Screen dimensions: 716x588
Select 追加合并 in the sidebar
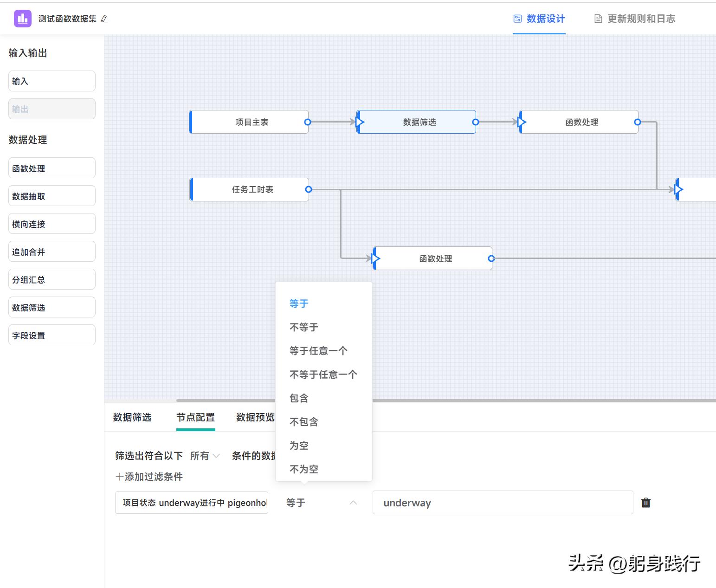pos(52,252)
